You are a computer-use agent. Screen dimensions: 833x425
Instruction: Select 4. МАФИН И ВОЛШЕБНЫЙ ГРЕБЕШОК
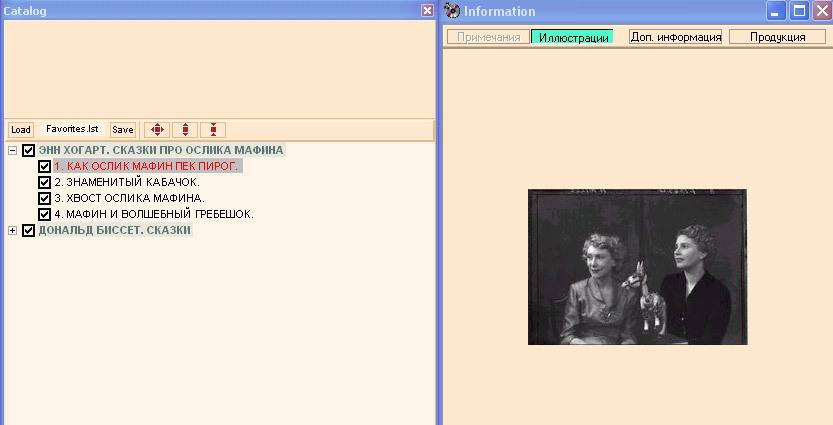click(154, 214)
